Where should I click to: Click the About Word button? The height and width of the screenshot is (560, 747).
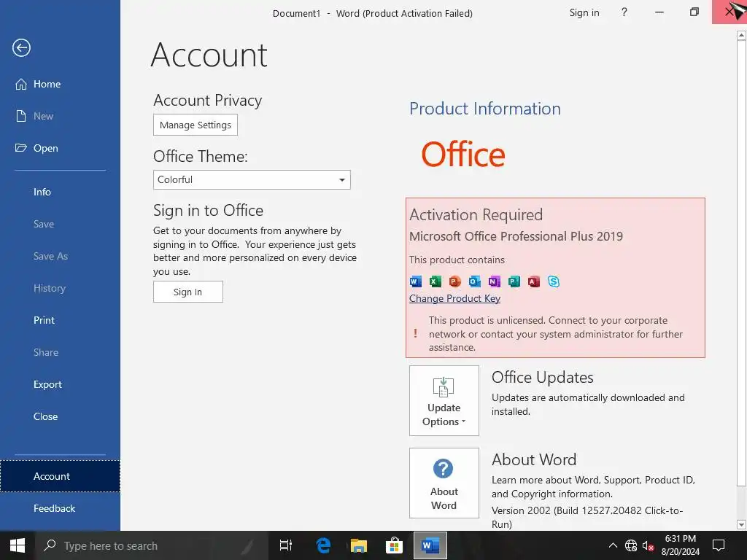click(x=444, y=483)
